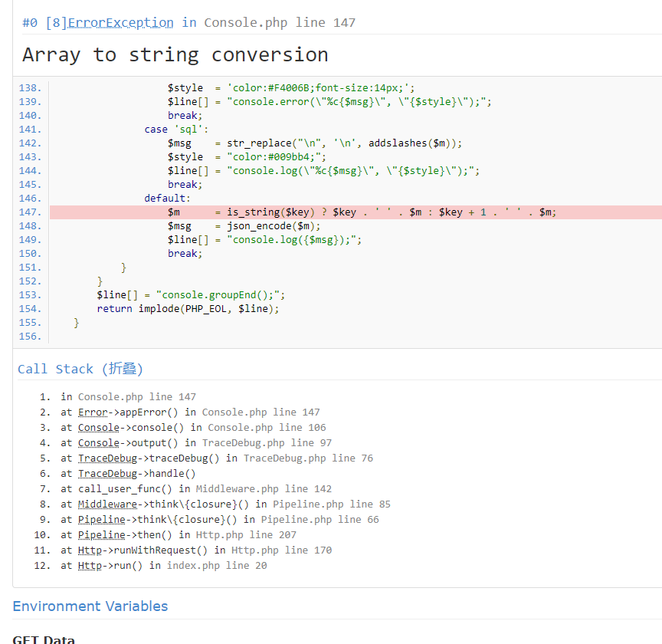The width and height of the screenshot is (662, 644).
Task: Click TraceDebug in the TraceDebug->handle() row
Action: [108, 473]
